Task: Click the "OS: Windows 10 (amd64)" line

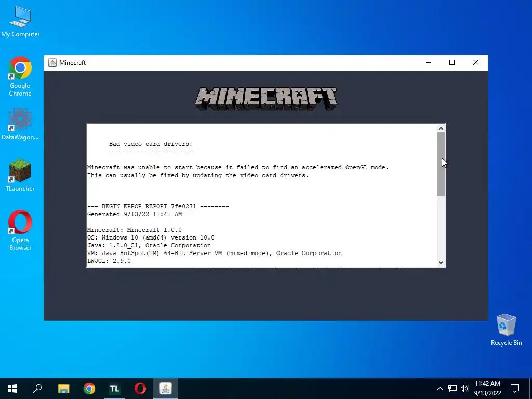Action: click(151, 237)
